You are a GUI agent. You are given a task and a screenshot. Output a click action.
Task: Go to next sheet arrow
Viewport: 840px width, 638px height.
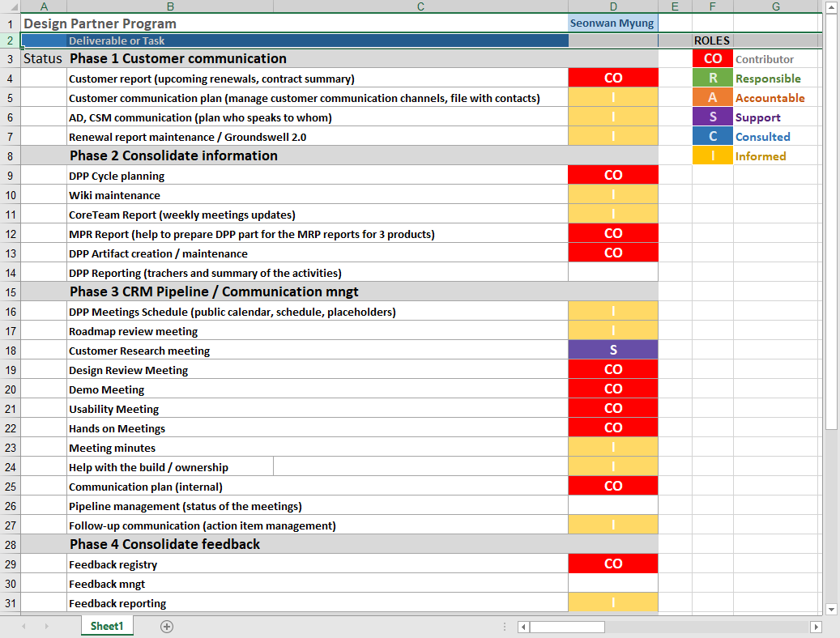[x=47, y=626]
